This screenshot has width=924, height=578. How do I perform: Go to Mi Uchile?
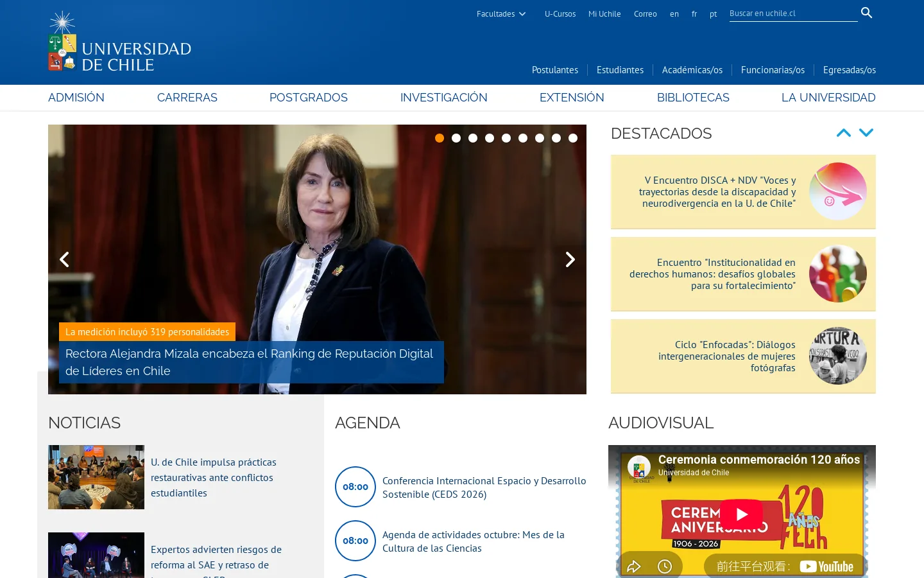(x=604, y=14)
